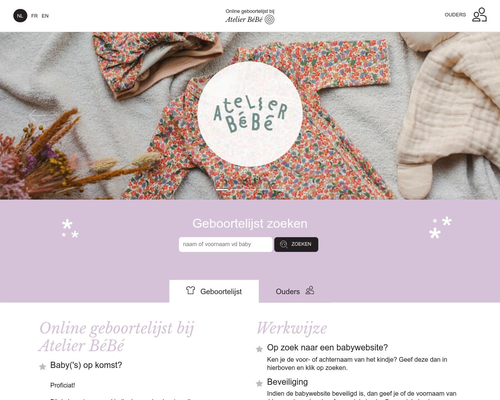This screenshot has height=400, width=500.
Task: Click the round Atelier BéBé logo on banner
Action: click(250, 114)
